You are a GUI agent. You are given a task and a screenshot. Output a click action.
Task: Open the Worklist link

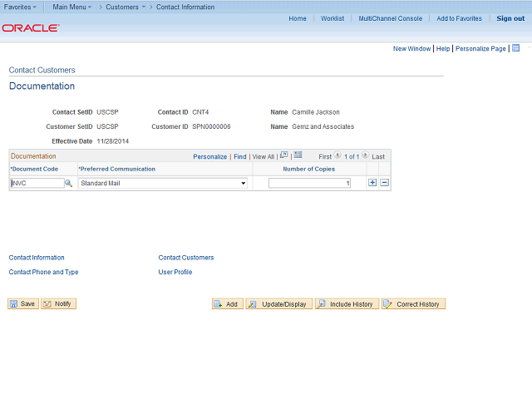click(332, 18)
